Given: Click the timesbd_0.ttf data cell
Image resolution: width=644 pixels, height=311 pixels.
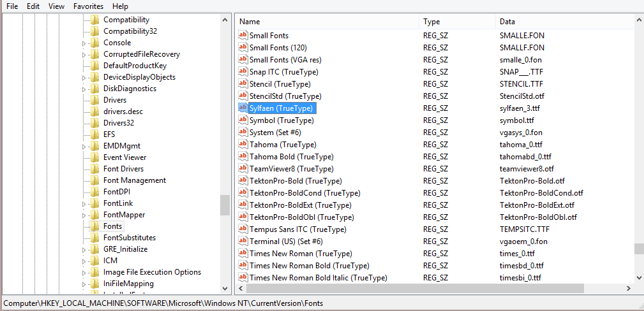Looking at the screenshot, I should [x=521, y=265].
